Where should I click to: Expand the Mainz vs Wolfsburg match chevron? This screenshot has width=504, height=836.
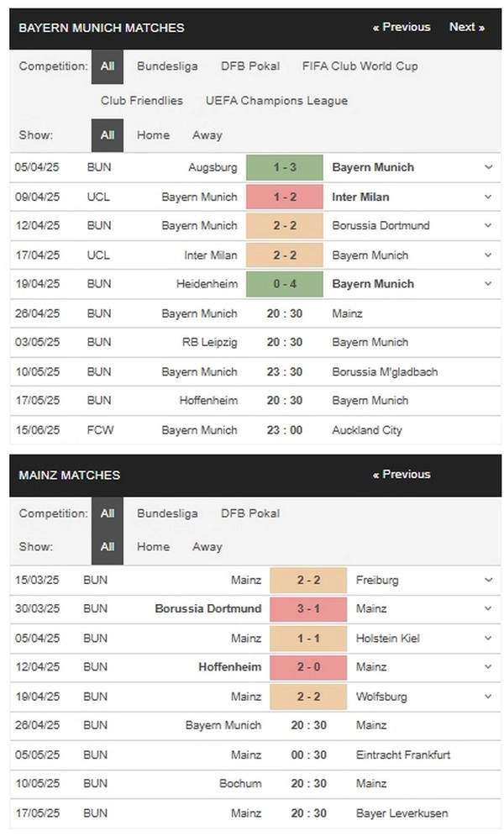pos(488,697)
